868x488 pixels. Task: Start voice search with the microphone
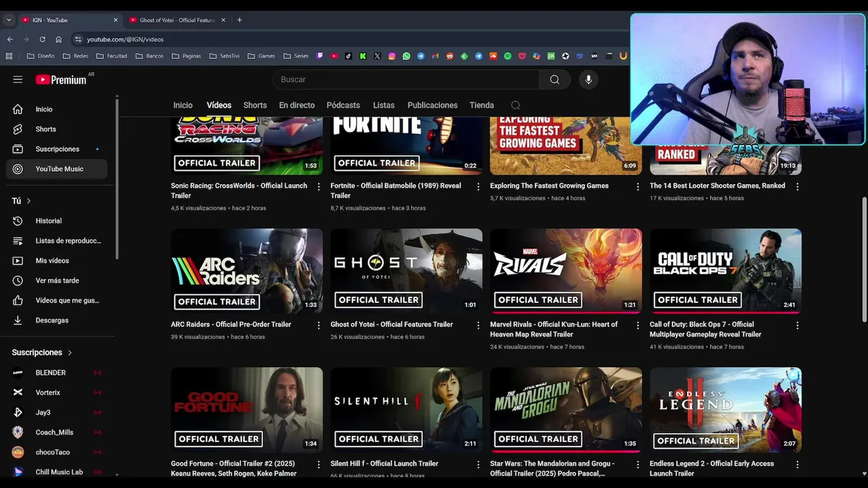point(588,79)
